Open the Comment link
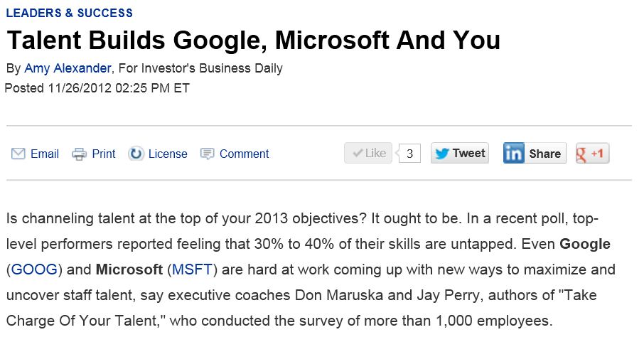The width and height of the screenshot is (644, 342). pyautogui.click(x=244, y=154)
